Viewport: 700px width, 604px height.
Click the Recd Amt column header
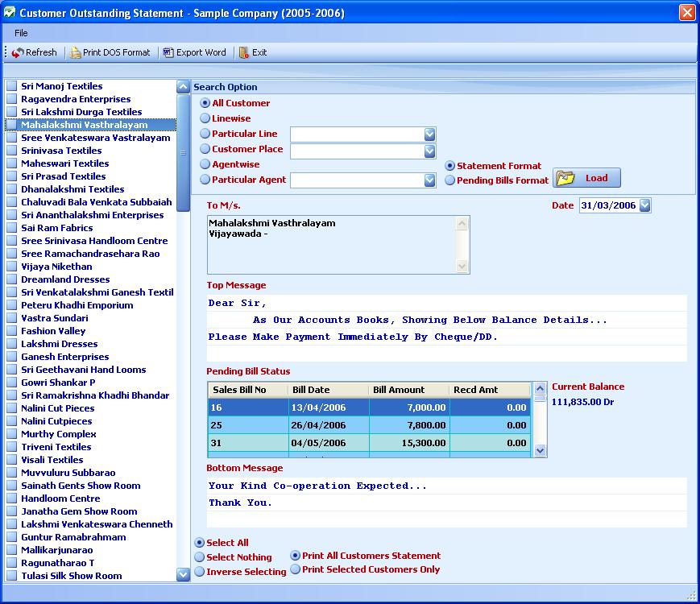[x=490, y=390]
